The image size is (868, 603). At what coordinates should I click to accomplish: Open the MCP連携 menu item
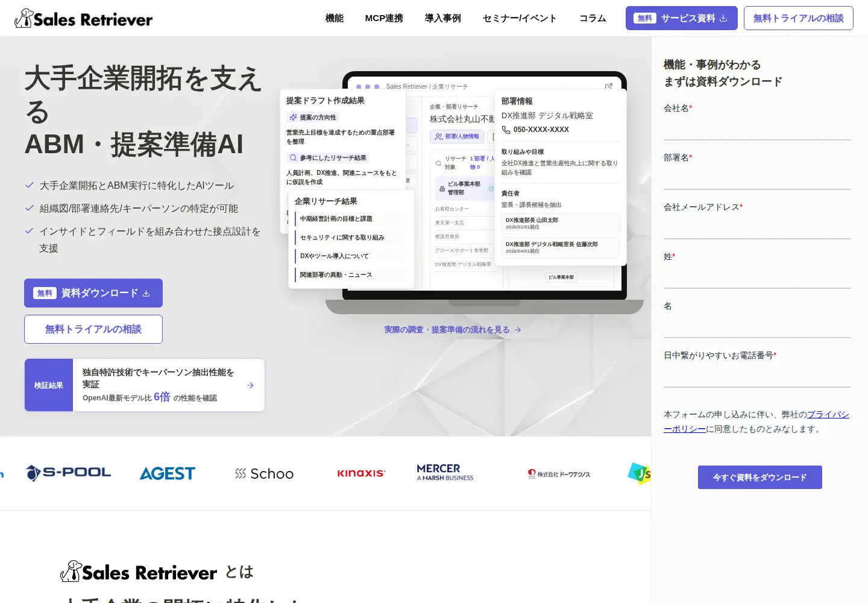[x=384, y=18]
